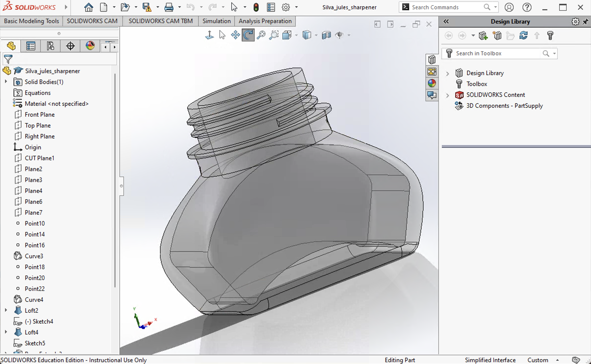Expand the SOLIDWORKS menu arrow
Screen dimensions: 591x364
pos(66,7)
